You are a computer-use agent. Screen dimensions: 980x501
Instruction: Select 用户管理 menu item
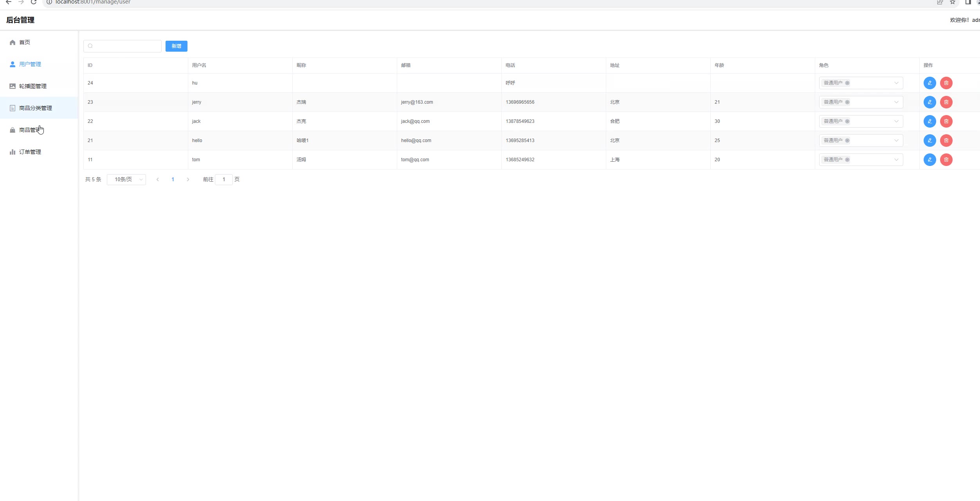pos(39,64)
